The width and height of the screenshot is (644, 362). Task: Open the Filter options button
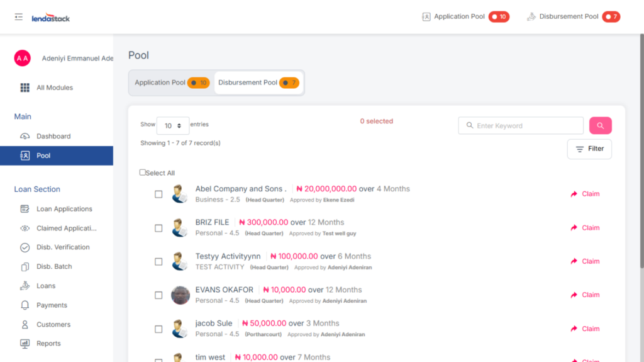[x=589, y=149]
